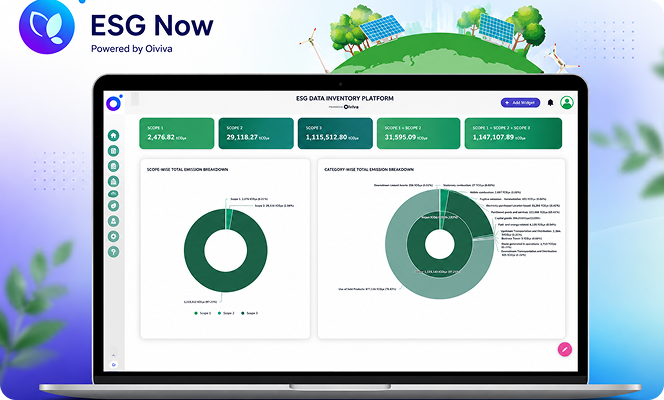Screen dimensions: 664x400
Task: Click the small cloud icon in the sidebar
Action: point(113,193)
